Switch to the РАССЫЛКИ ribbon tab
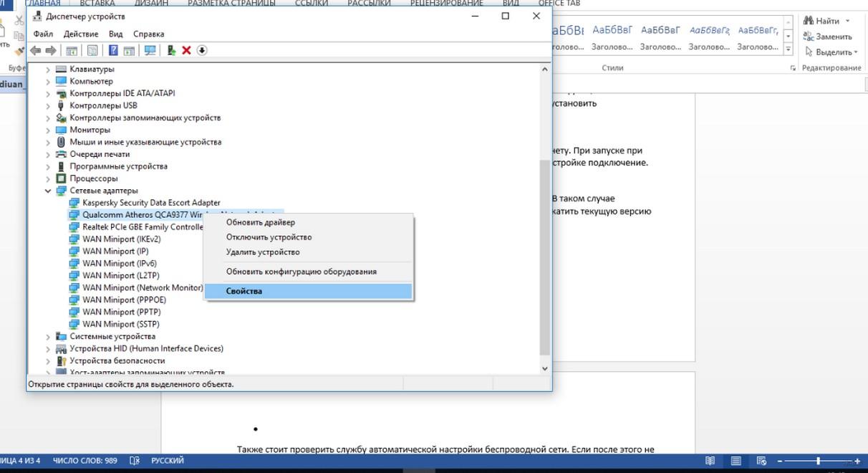The height and width of the screenshot is (473, 868). click(x=369, y=4)
